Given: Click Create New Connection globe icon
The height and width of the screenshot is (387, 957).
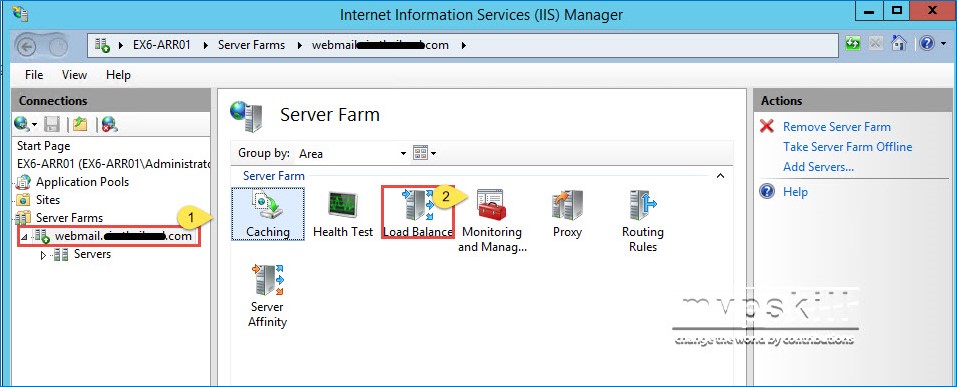Looking at the screenshot, I should click(21, 125).
